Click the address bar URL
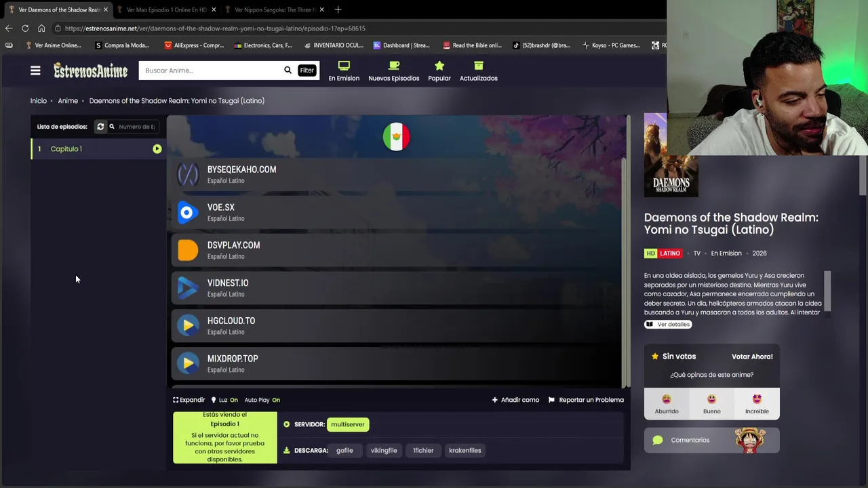 click(x=215, y=28)
